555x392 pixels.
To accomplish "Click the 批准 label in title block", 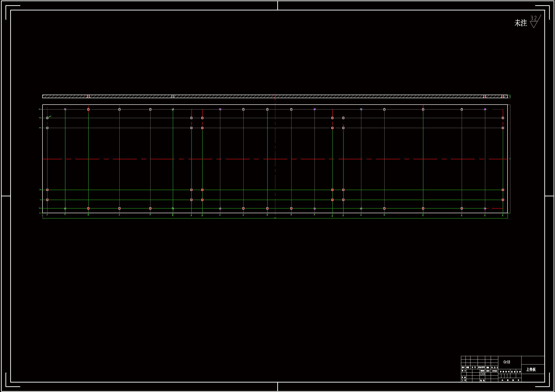I will pyautogui.click(x=482, y=380).
